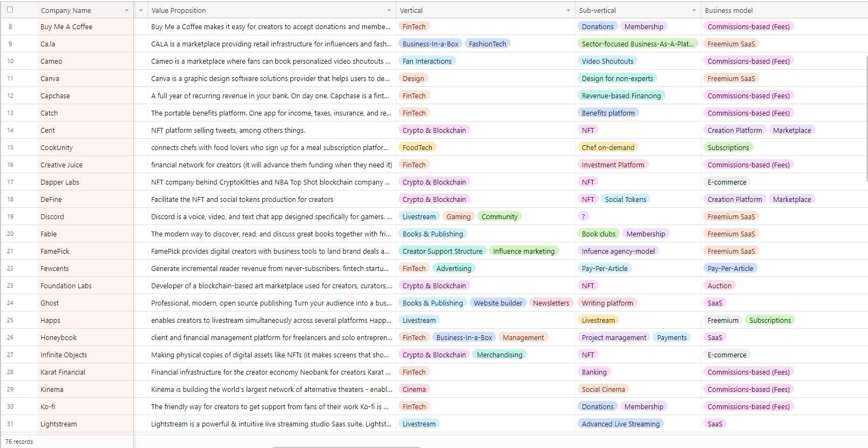Click the Cinema tag in Kinema row

[414, 389]
